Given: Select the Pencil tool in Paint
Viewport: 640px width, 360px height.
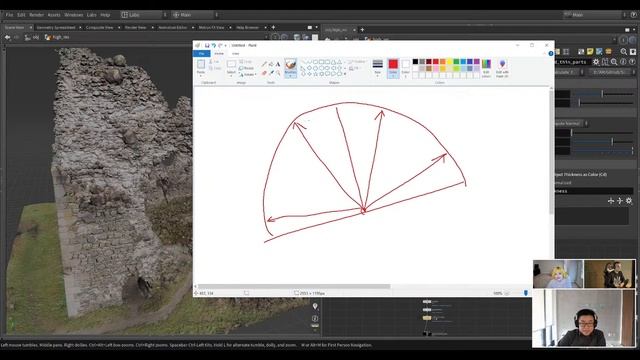Looking at the screenshot, I should [264, 64].
